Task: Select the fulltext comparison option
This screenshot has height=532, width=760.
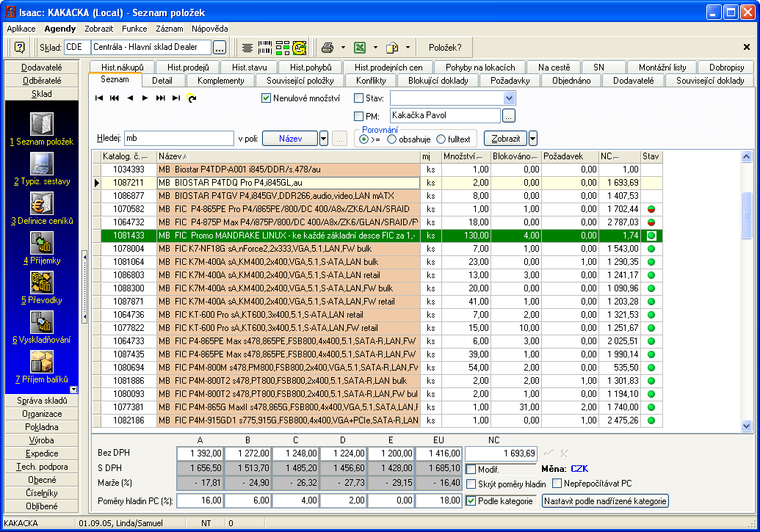Action: 441,139
